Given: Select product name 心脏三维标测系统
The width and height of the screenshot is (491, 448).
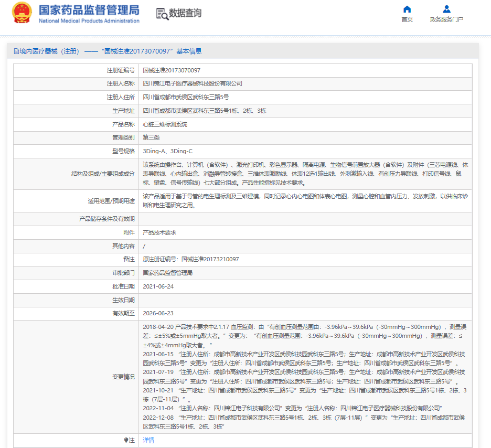Looking at the screenshot, I should pyautogui.click(x=165, y=125).
